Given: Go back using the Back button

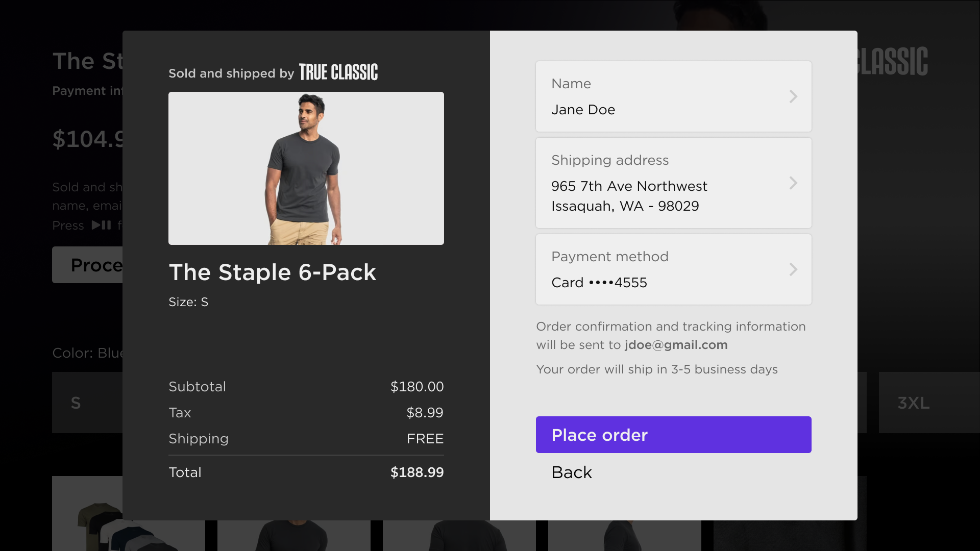Looking at the screenshot, I should 572,472.
